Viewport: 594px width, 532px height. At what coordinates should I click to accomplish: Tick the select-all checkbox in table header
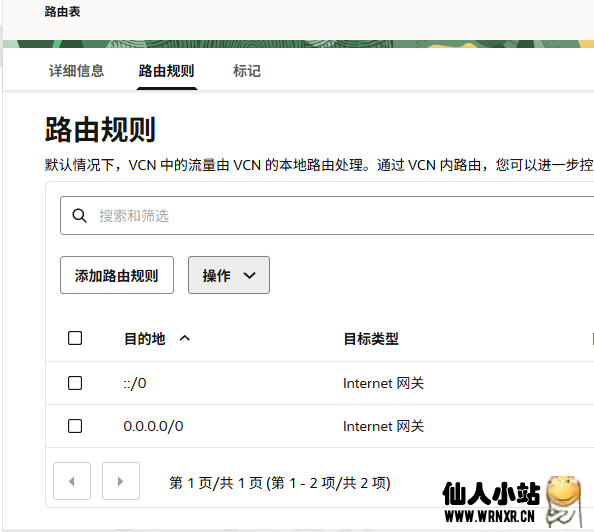point(75,338)
